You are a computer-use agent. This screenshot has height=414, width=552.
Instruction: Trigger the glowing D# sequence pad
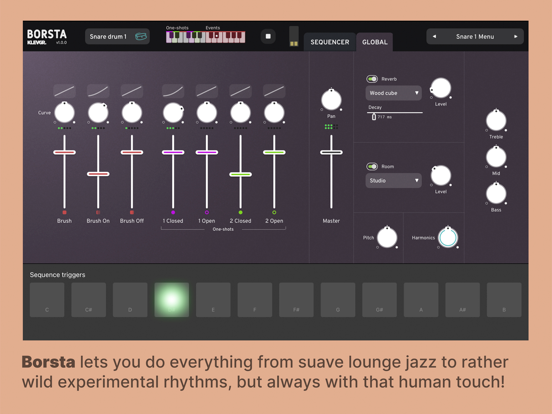[172, 300]
